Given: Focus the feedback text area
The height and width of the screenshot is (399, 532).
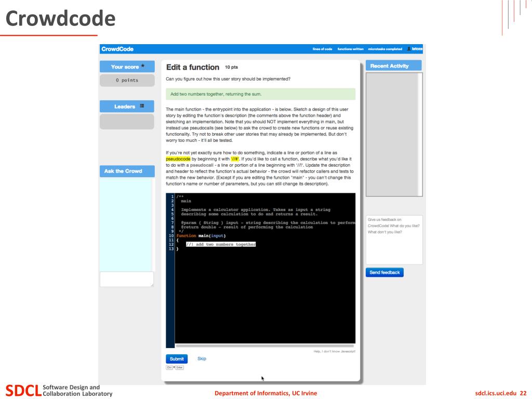Looking at the screenshot, I should (394, 240).
